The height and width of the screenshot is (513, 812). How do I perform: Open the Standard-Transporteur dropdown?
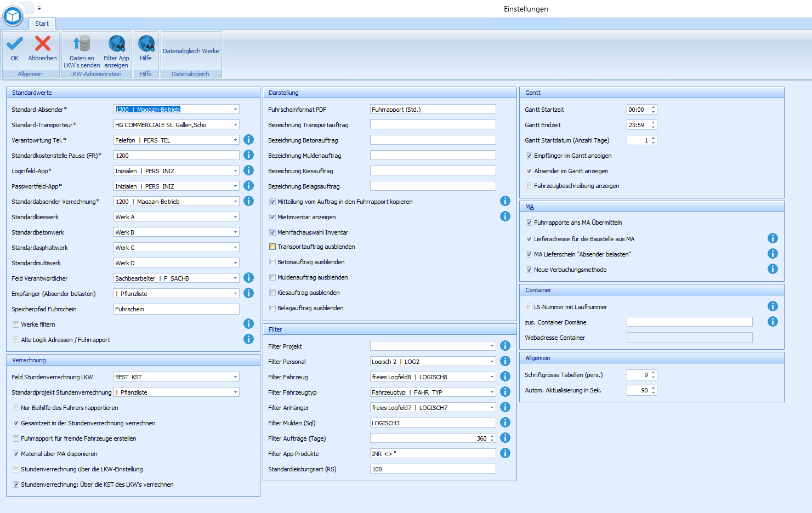(x=236, y=124)
